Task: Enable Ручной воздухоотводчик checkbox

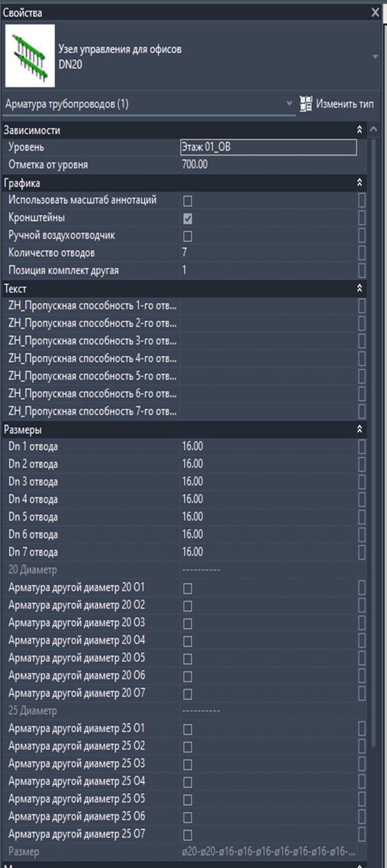Action: pos(188,236)
